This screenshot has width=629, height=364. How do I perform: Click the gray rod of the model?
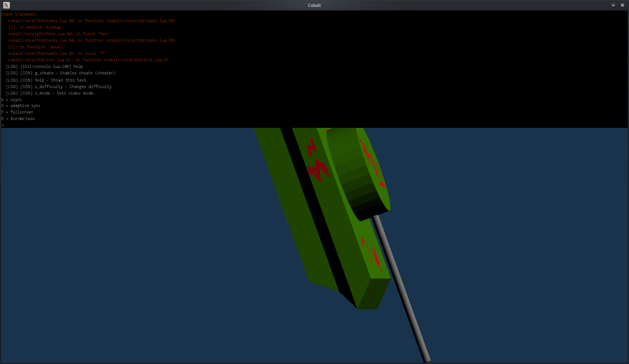[402, 289]
